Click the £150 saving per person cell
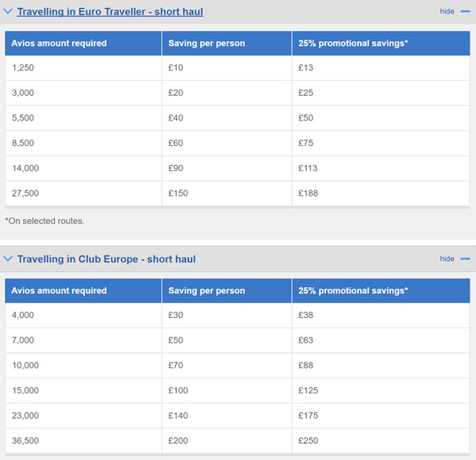476x460 pixels. pyautogui.click(x=178, y=193)
